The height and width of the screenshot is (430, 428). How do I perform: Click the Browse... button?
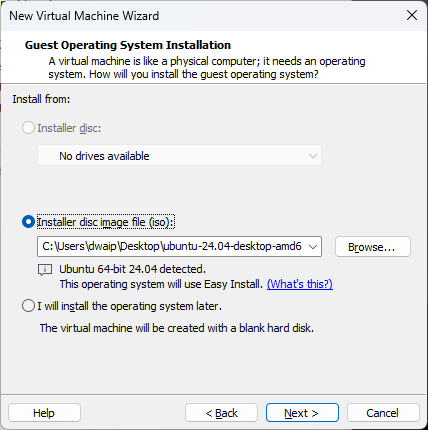click(373, 247)
